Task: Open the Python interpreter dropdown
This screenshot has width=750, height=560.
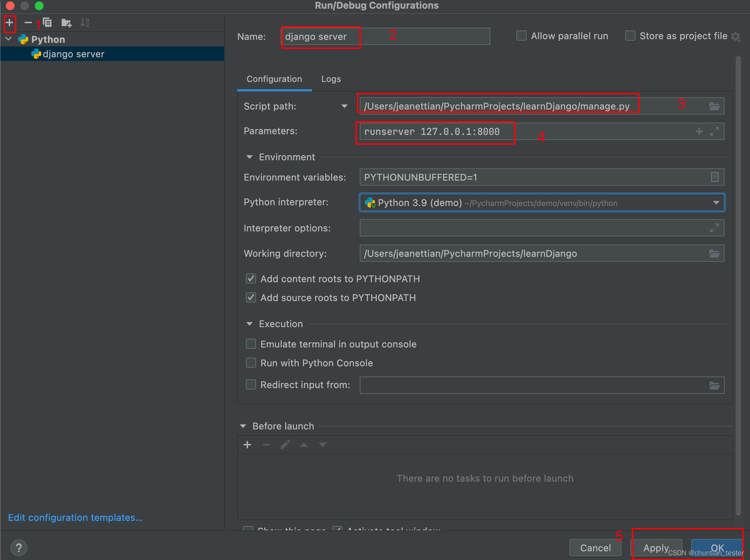Action: (x=716, y=203)
